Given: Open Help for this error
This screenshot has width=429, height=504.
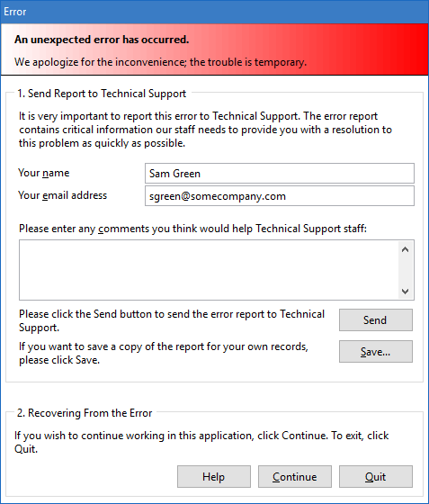Looking at the screenshot, I should (x=214, y=476).
